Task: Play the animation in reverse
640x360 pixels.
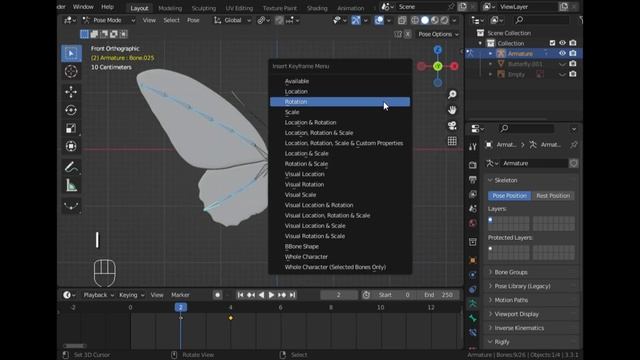Action: [261, 295]
